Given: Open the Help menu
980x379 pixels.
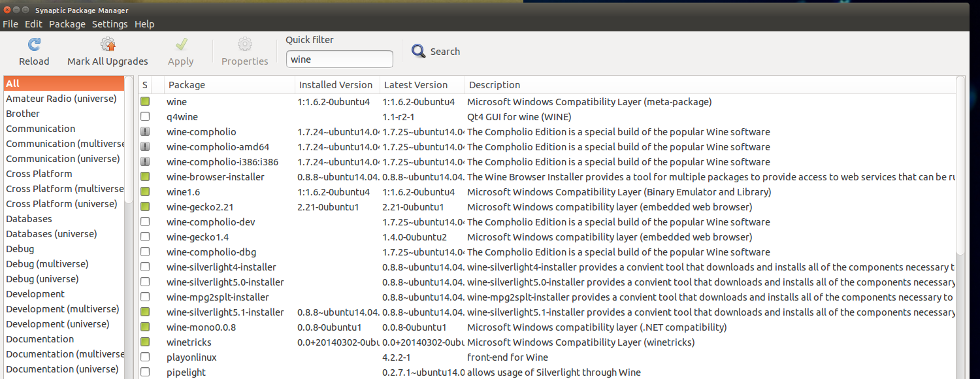Looking at the screenshot, I should click(144, 24).
